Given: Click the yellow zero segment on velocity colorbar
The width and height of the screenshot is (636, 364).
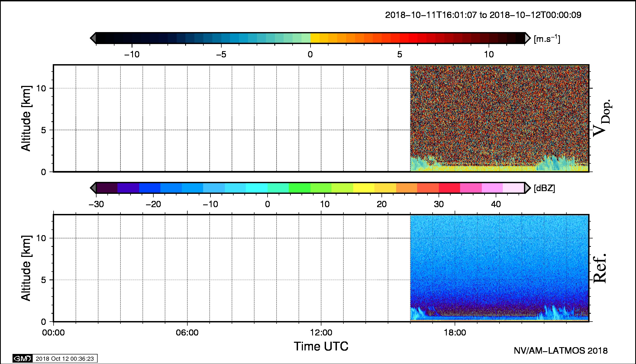Looking at the screenshot, I should pyautogui.click(x=315, y=38).
